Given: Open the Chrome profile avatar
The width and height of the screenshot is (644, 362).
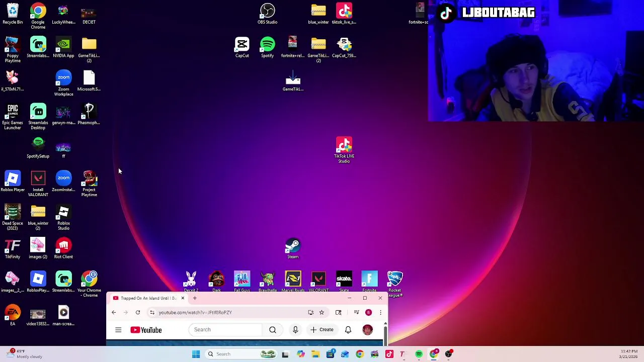Looking at the screenshot, I should 368,312.
